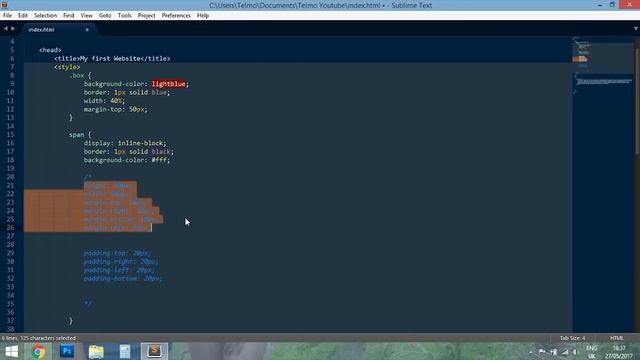Open the tab list dropdown arrow

(x=636, y=29)
